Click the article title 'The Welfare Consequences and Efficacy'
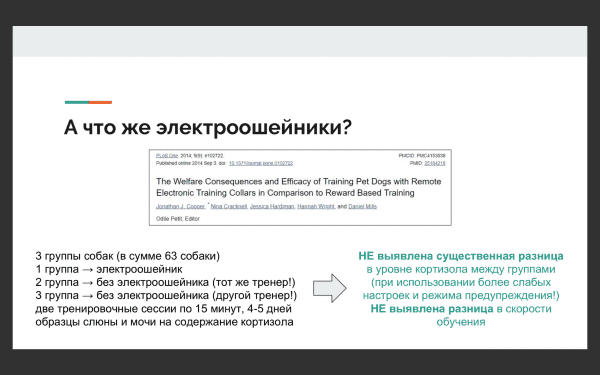 (x=298, y=187)
